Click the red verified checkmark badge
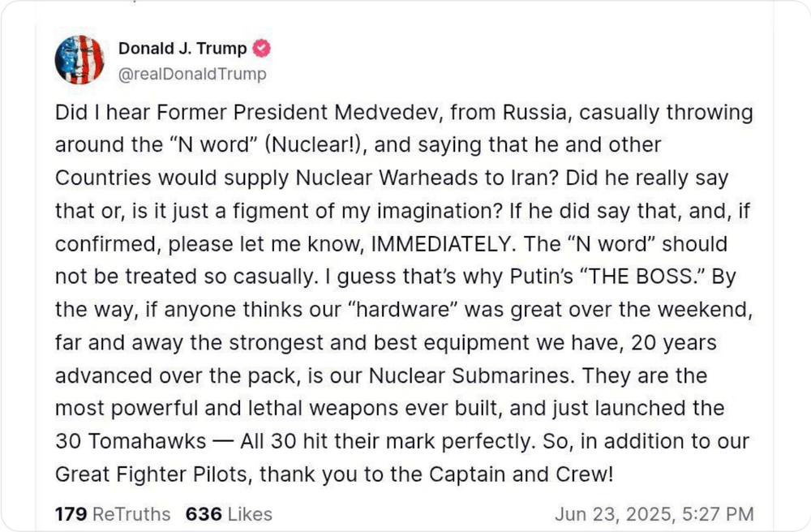Viewport: 811px width, 532px height. click(262, 49)
